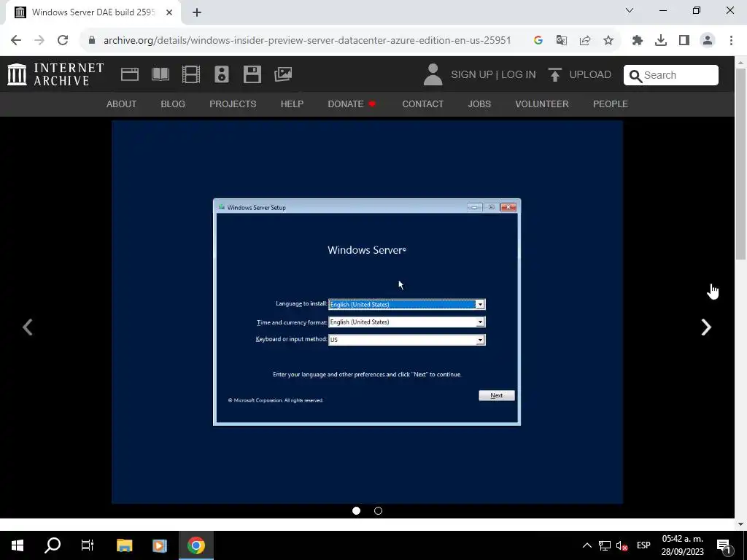Open a new browser tab
This screenshot has width=747, height=560.
tap(197, 12)
